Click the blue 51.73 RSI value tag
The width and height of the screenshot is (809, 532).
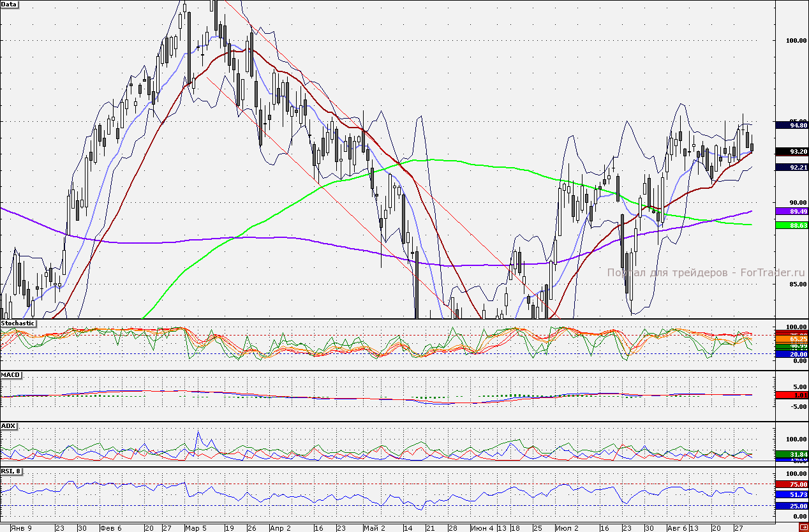[791, 495]
